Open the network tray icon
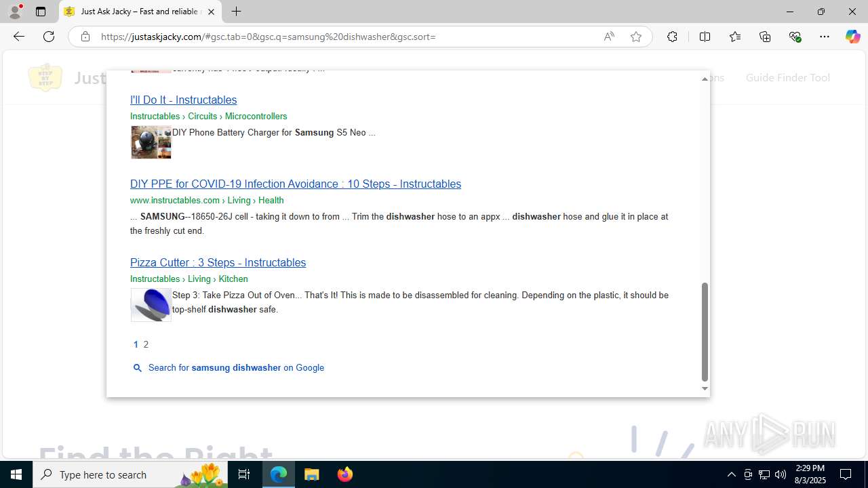Image resolution: width=868 pixels, height=488 pixels. (764, 474)
